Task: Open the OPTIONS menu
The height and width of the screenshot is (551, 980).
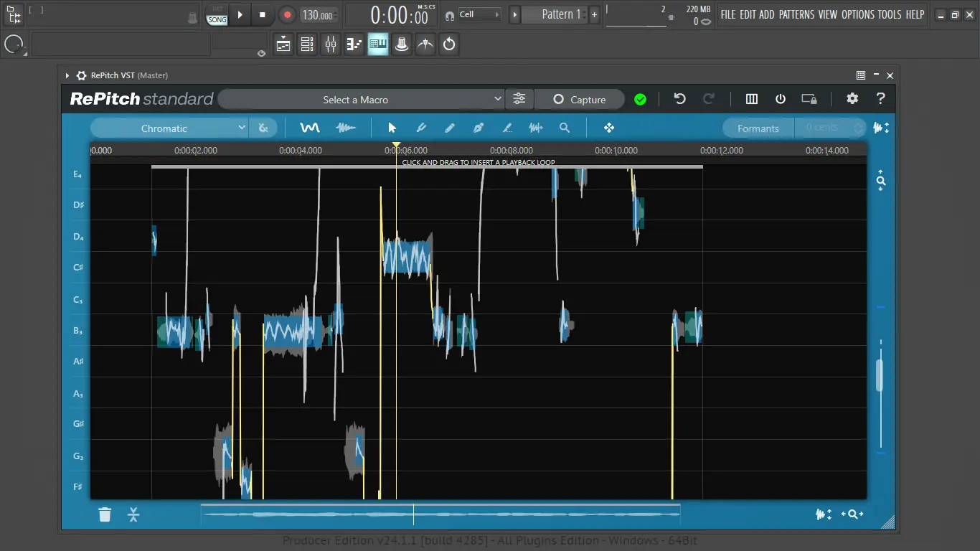Action: click(x=858, y=14)
